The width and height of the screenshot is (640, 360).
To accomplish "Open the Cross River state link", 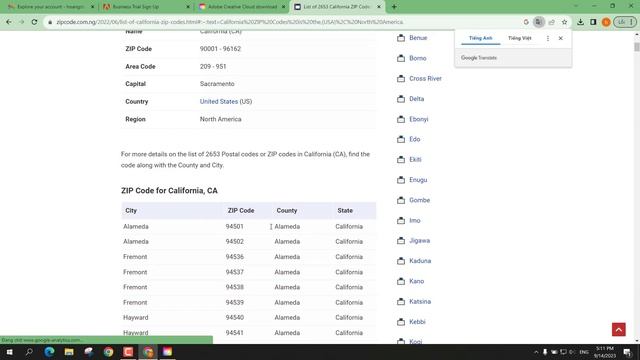I will (425, 78).
